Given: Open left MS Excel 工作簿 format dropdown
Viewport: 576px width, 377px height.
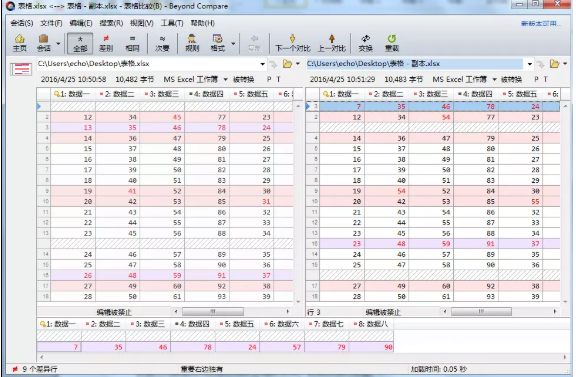Looking at the screenshot, I should tap(225, 79).
